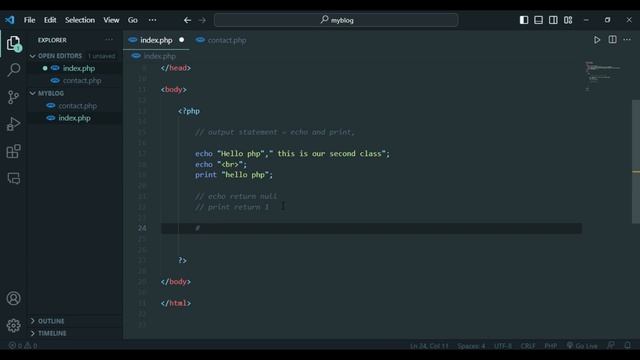This screenshot has height=360, width=640.
Task: Open notifications bell in status bar
Action: [x=628, y=345]
